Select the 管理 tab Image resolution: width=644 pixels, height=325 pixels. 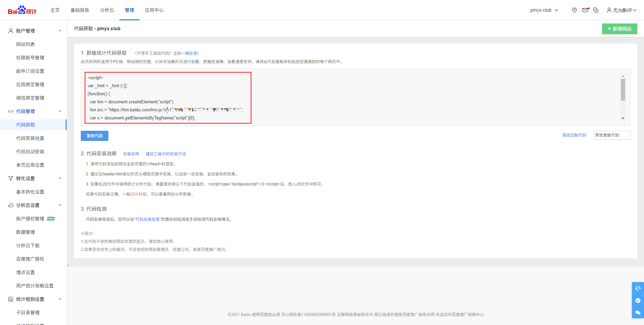click(129, 10)
